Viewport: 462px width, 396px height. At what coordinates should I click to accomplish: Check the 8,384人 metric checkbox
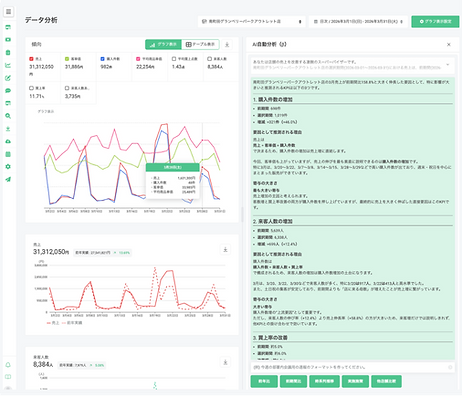[x=209, y=59]
